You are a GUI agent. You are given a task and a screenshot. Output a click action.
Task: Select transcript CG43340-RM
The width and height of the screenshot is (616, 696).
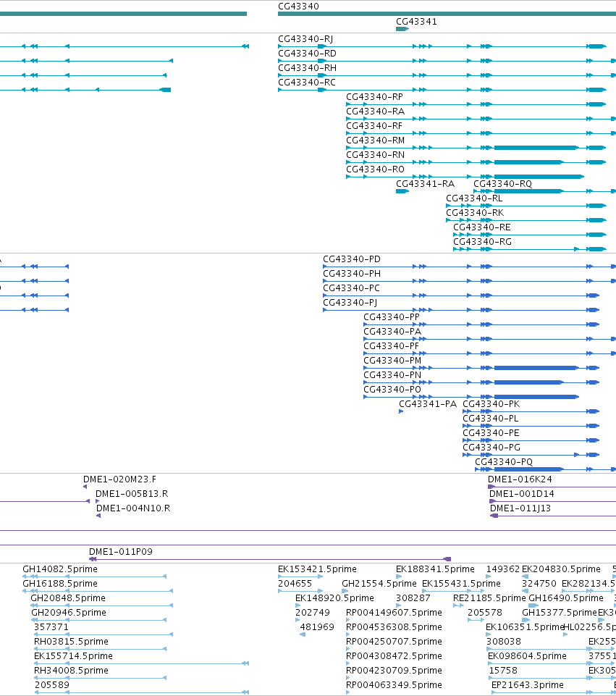(x=375, y=141)
